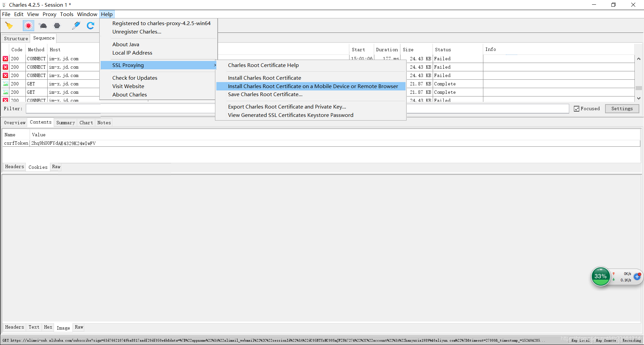Viewport: 644px width, 345px height.
Task: Toggle the Focused checkbox
Action: 577,109
